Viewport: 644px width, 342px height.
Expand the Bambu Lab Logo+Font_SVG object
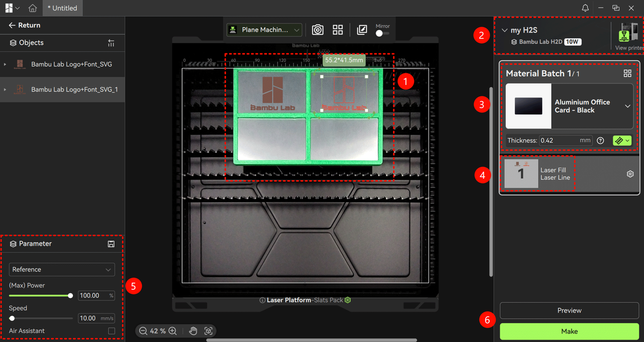click(5, 64)
